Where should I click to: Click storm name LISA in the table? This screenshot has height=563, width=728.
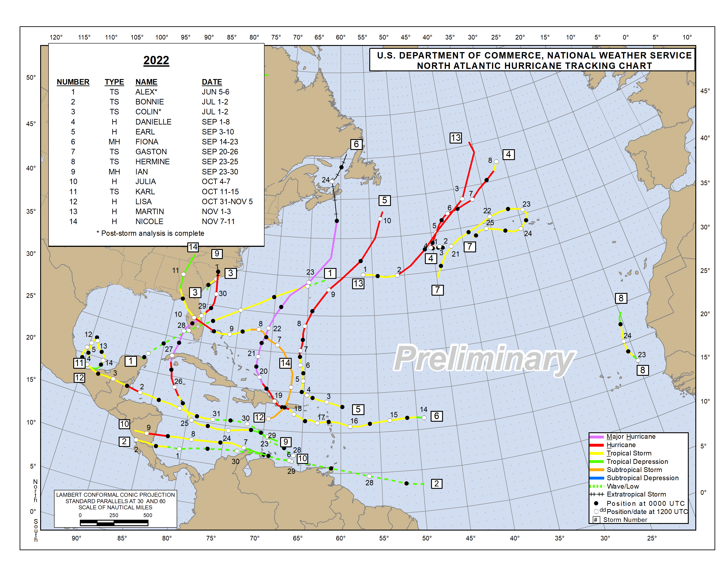click(x=143, y=202)
